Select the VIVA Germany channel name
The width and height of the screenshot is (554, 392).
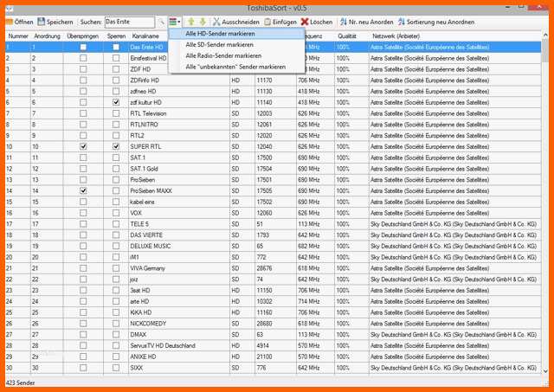point(147,268)
